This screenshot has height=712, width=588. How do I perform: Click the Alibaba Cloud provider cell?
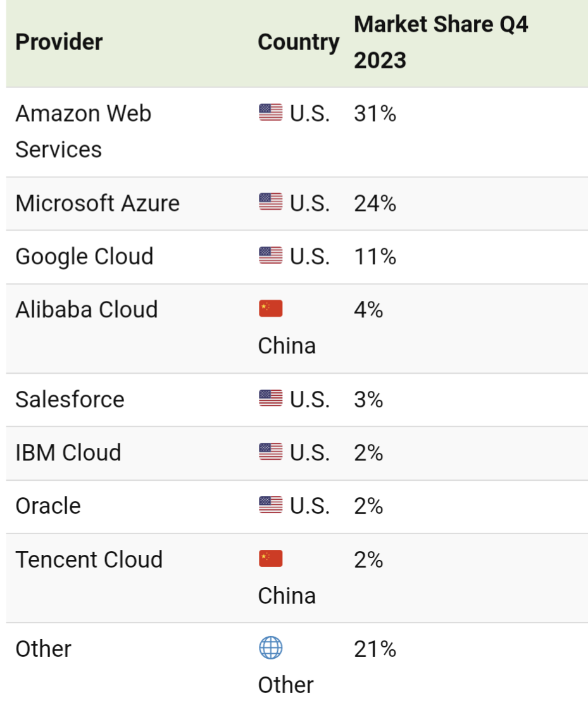86,310
